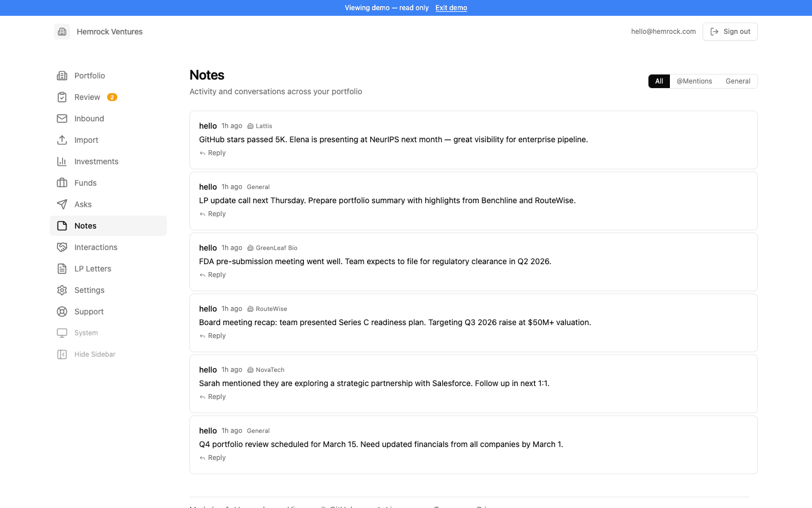Click the reply arrow on the GitHub stars note
This screenshot has width=812, height=508.
pyautogui.click(x=202, y=154)
